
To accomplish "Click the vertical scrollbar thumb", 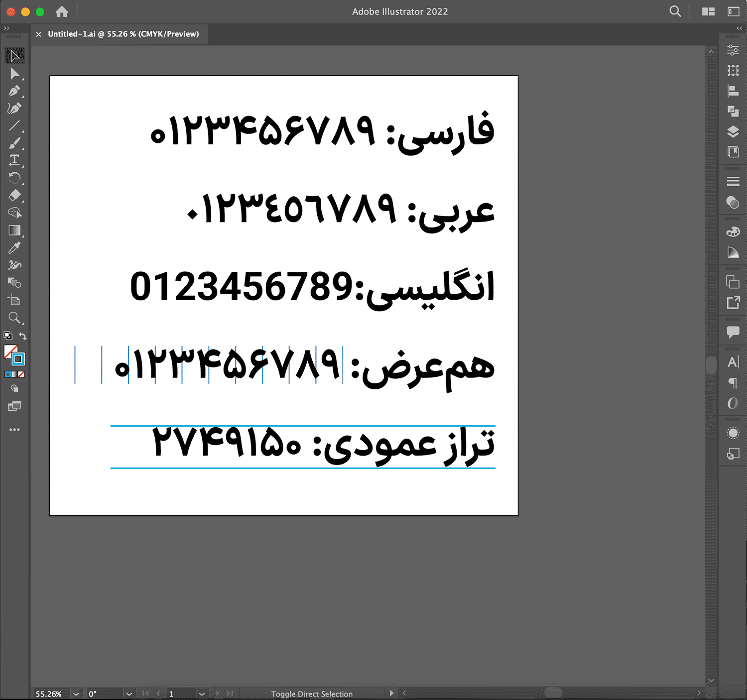I will pos(711,365).
